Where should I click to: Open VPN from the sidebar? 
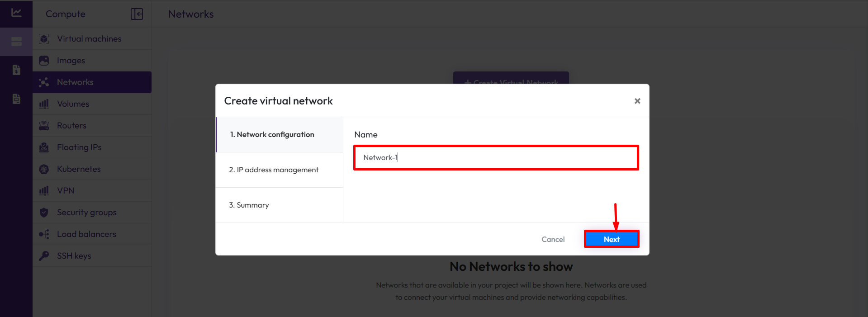tap(66, 191)
